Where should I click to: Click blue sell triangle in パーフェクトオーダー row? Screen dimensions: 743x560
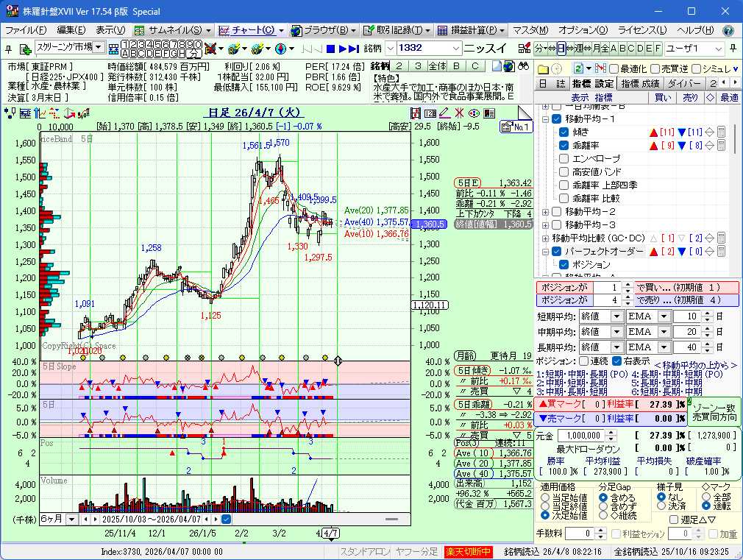682,252
